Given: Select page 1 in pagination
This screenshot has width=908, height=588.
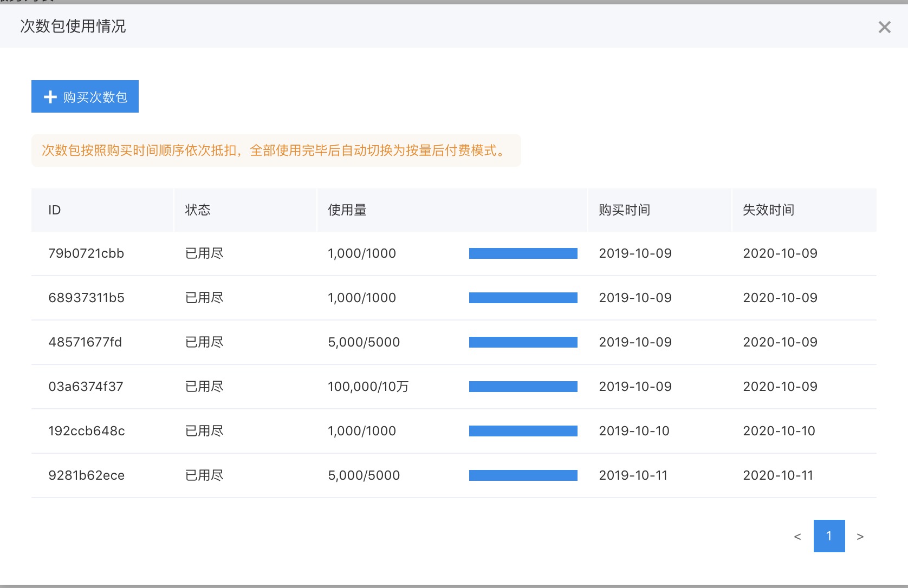Looking at the screenshot, I should coord(829,536).
